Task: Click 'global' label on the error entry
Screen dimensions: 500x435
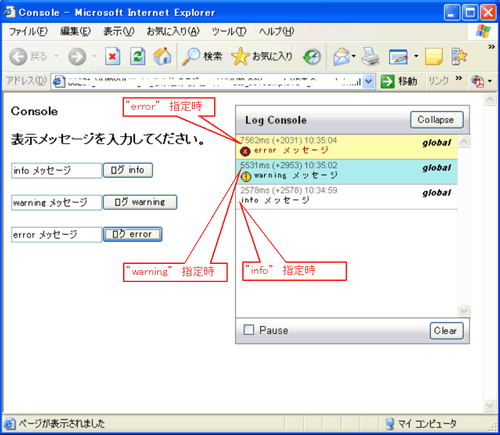Action: click(437, 143)
